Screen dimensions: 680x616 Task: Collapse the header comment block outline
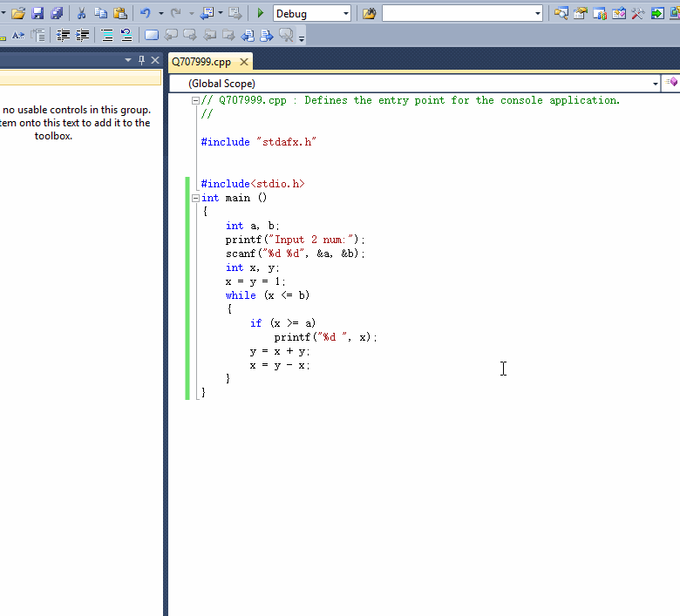pyautogui.click(x=195, y=100)
